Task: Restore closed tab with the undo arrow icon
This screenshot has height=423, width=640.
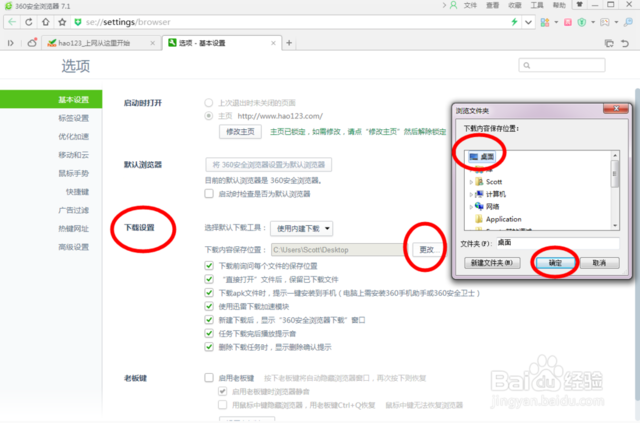Action: point(625,43)
